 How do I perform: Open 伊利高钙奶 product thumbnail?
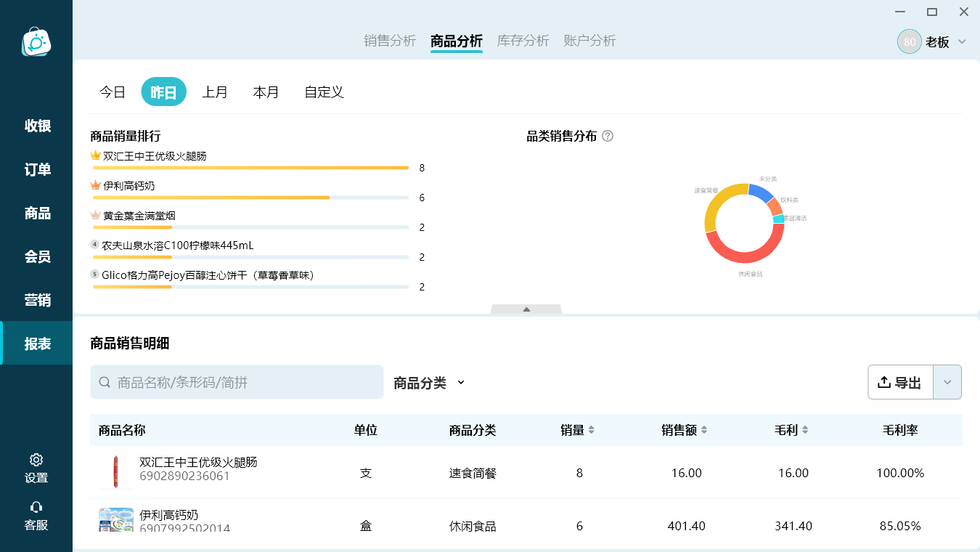click(116, 520)
